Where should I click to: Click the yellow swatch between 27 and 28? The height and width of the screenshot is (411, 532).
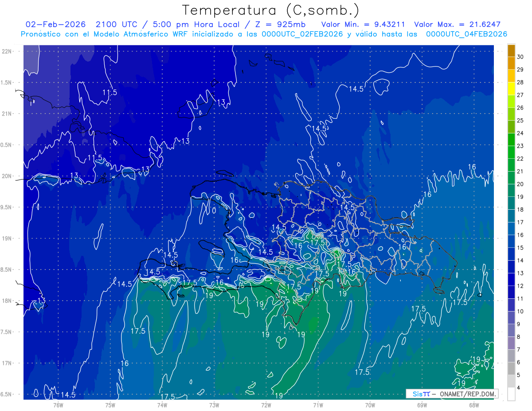[511, 89]
